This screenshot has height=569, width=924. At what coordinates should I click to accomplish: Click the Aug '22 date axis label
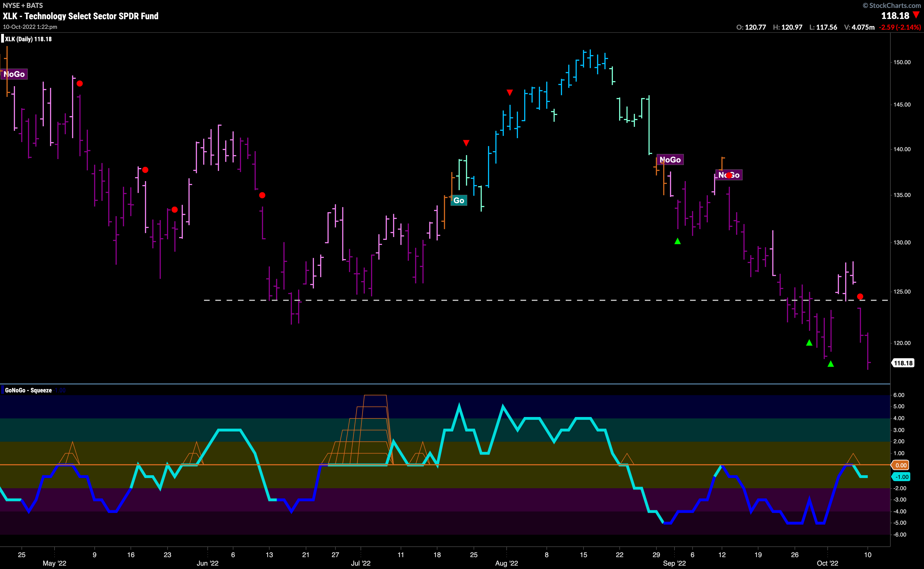click(507, 563)
